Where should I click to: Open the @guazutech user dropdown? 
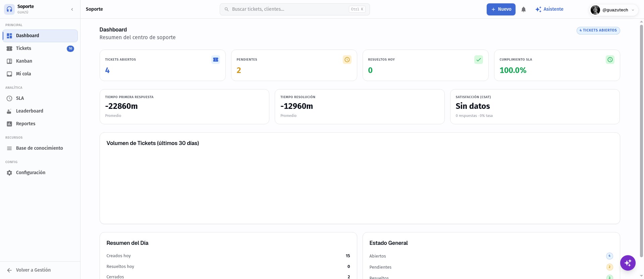tap(613, 10)
